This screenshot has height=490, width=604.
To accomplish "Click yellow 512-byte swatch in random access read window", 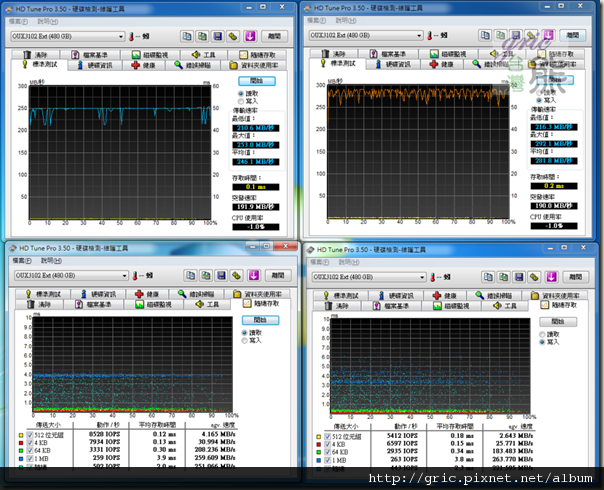I will [21, 435].
